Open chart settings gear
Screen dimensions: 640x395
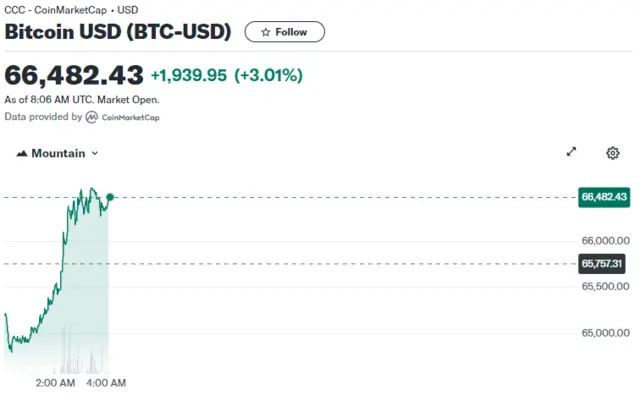coord(612,153)
